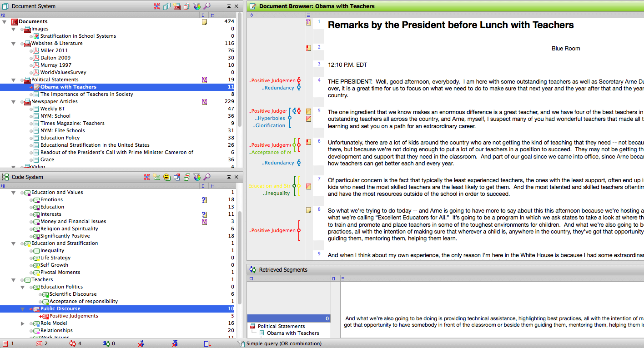
Task: Expand the Role Model code
Action: pyautogui.click(x=23, y=323)
